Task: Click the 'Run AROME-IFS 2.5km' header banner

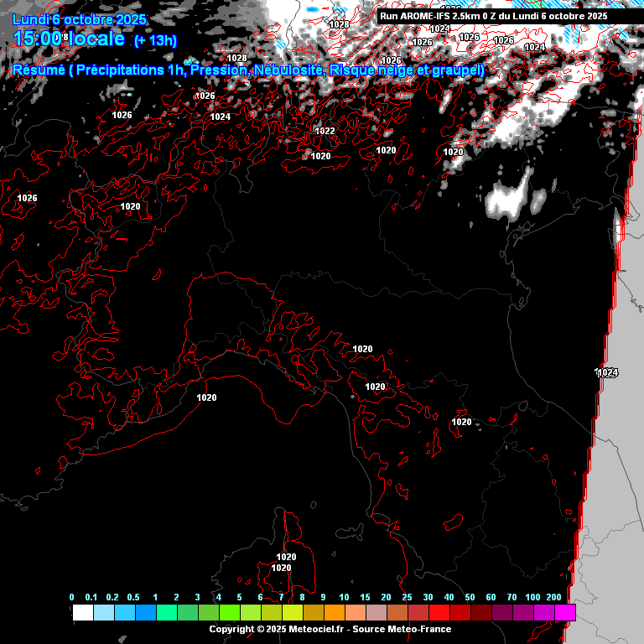Action: (495, 15)
